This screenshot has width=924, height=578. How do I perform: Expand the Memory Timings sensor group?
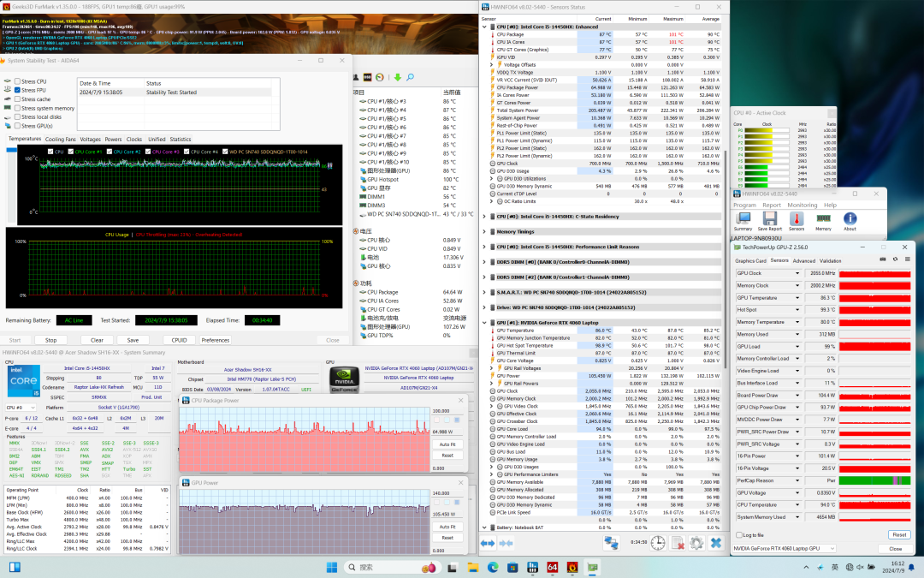[486, 231]
